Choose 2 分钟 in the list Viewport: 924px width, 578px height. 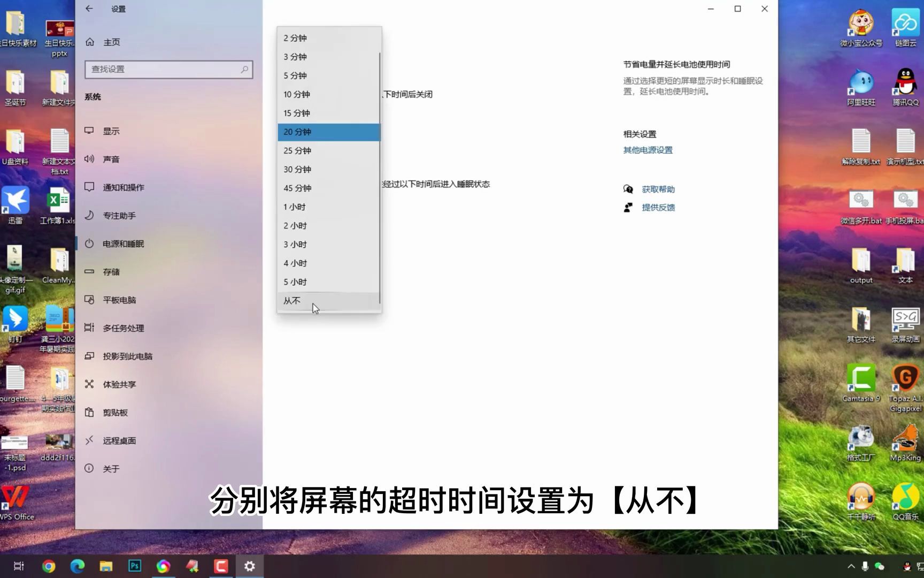pyautogui.click(x=328, y=38)
